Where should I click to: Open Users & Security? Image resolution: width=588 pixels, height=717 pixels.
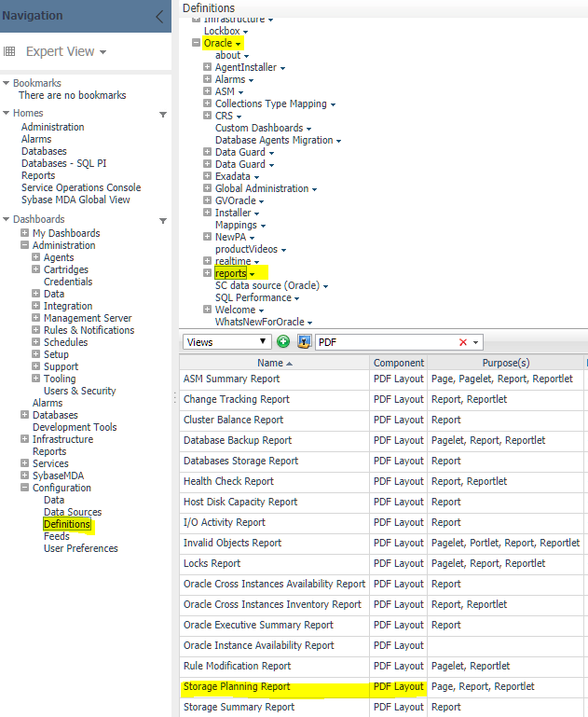click(79, 391)
